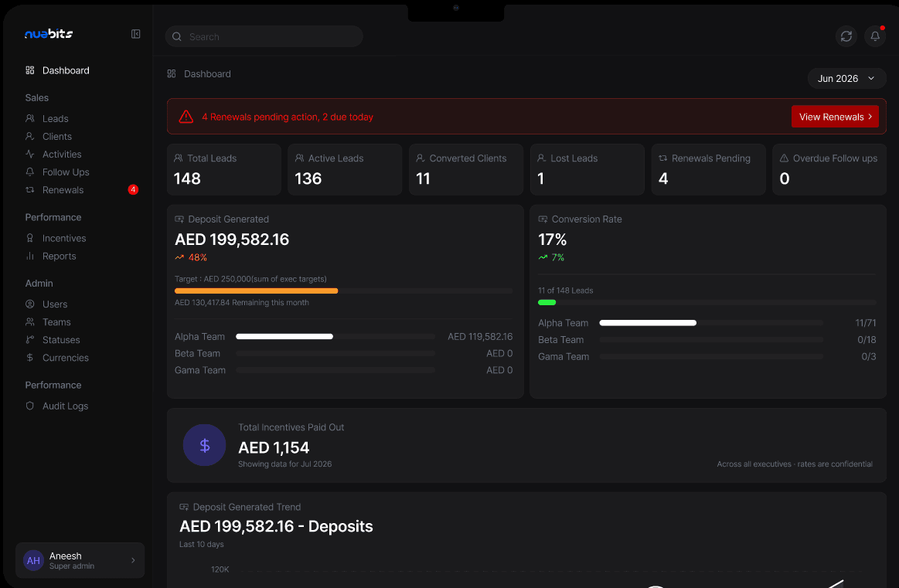This screenshot has width=899, height=588.
Task: Click the Overdue Follow ups warning icon
Action: (x=784, y=158)
